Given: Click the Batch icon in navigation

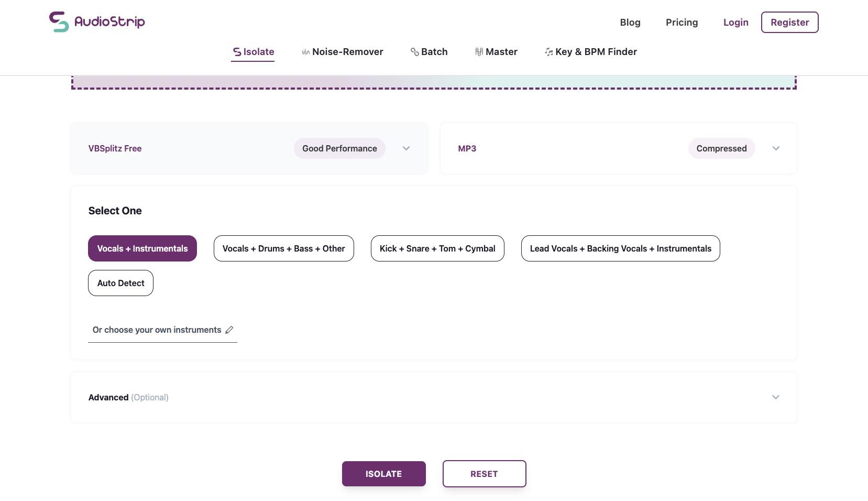Looking at the screenshot, I should 414,52.
